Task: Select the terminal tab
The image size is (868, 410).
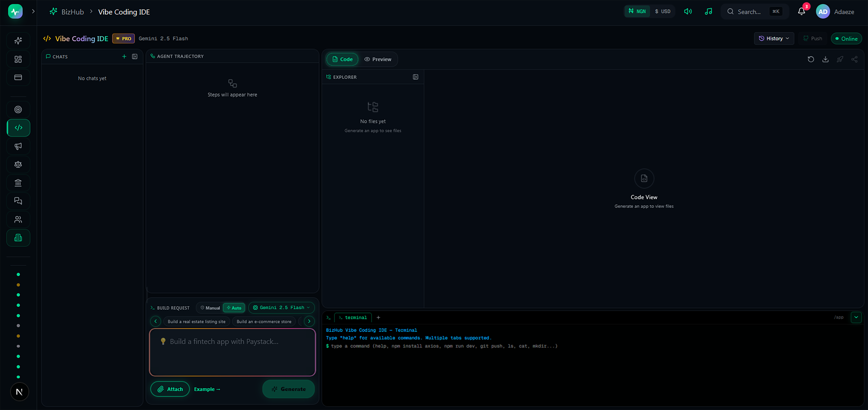Action: [353, 318]
